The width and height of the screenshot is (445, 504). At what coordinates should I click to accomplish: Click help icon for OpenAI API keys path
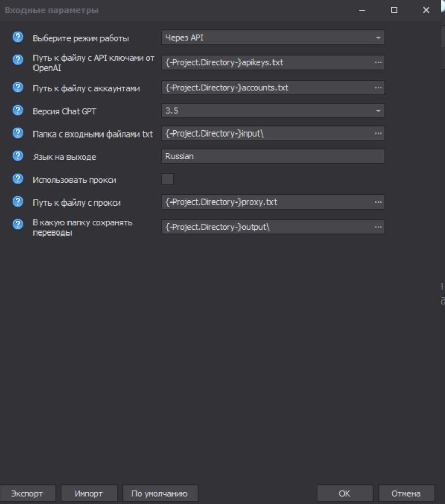point(18,60)
